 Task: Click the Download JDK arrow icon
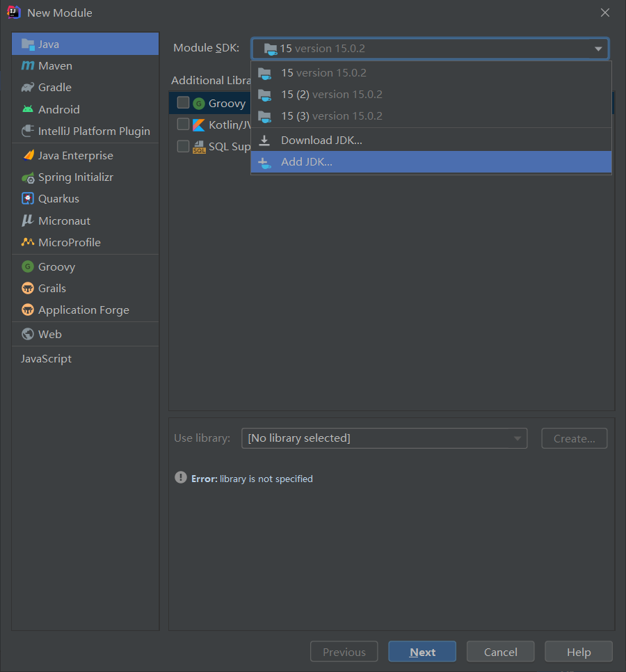264,140
